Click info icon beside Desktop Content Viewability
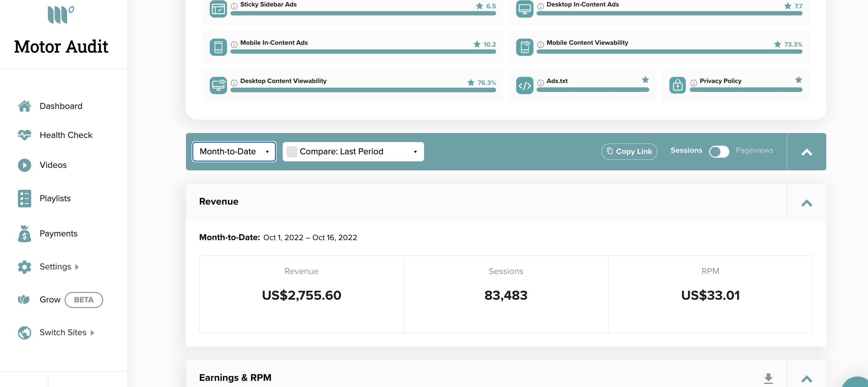The image size is (868, 387). pyautogui.click(x=234, y=83)
